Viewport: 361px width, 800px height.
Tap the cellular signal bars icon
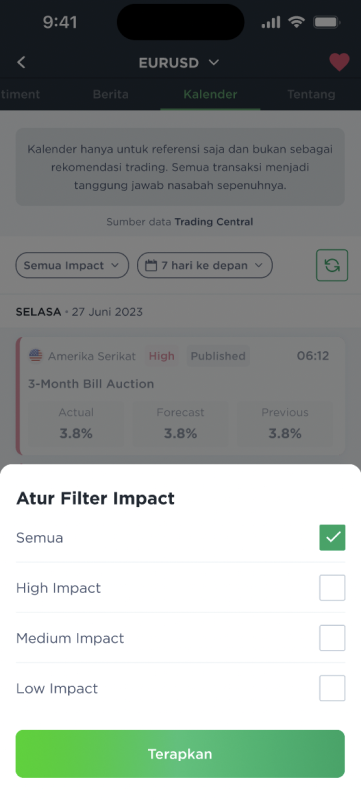271,22
